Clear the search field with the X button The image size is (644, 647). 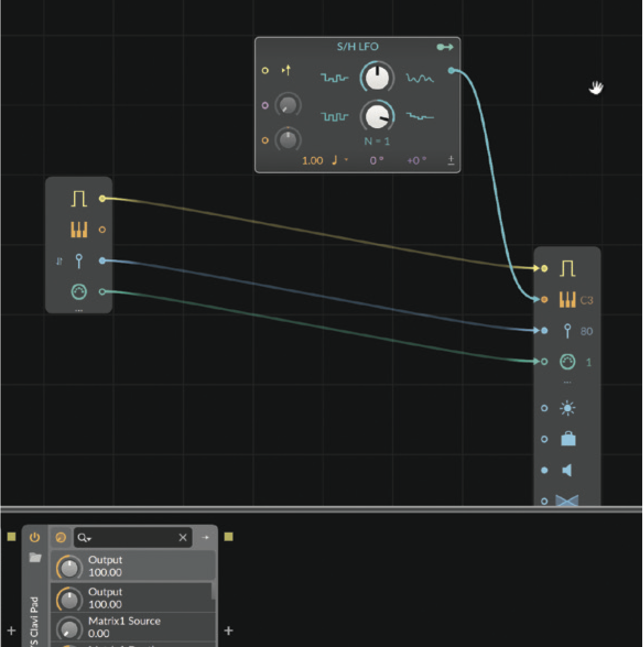(x=182, y=537)
